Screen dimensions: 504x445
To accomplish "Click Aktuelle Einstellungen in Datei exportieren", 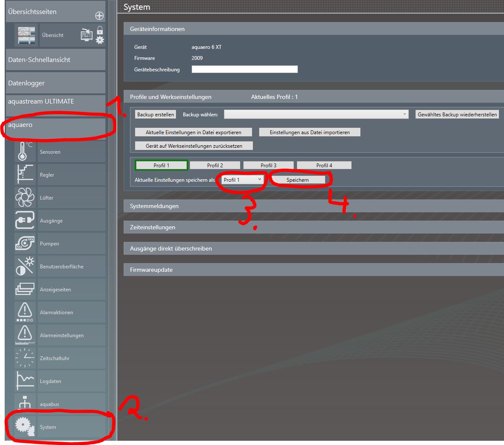I will pos(193,132).
